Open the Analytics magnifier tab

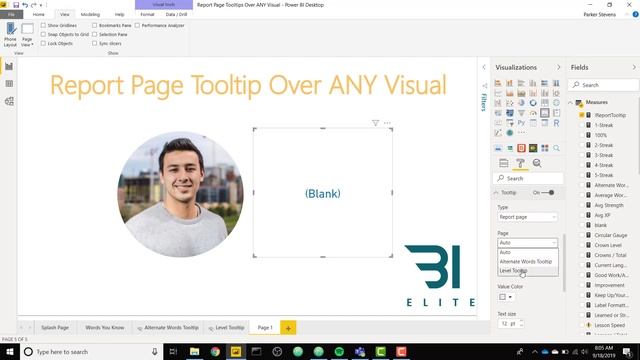coord(537,163)
